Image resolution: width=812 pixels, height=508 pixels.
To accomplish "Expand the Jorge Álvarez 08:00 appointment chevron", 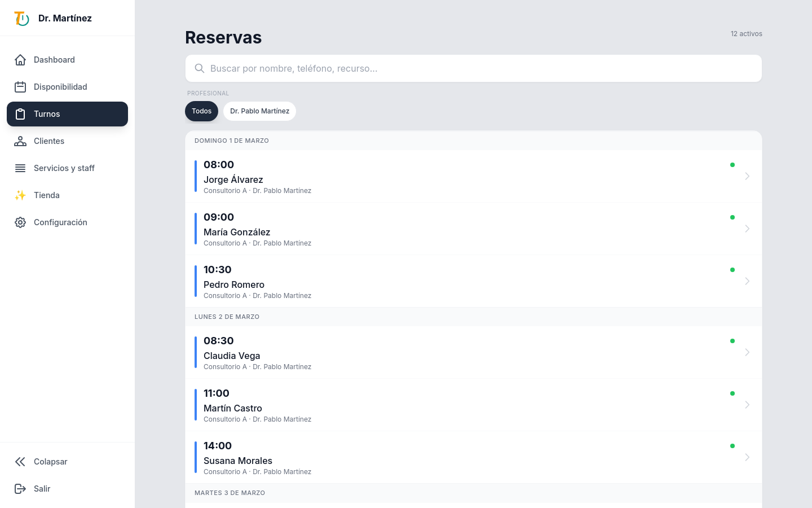I will click(x=747, y=176).
